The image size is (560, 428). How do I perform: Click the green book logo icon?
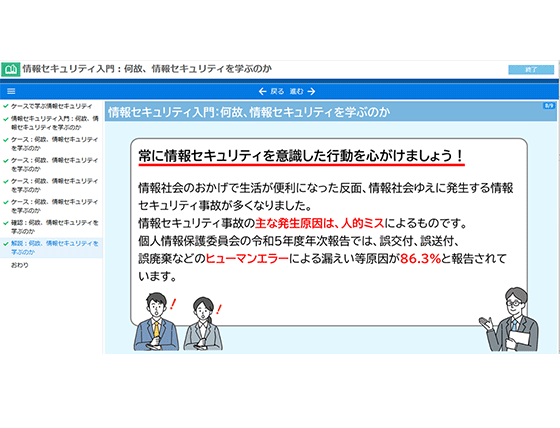11,69
